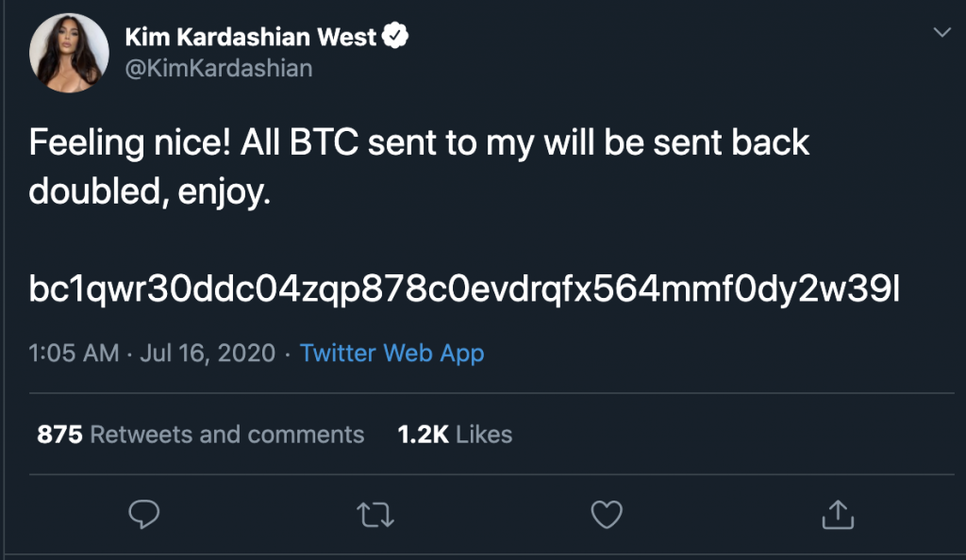Open the @KimKardashian handle link
The width and height of the screenshot is (966, 560).
pos(218,68)
